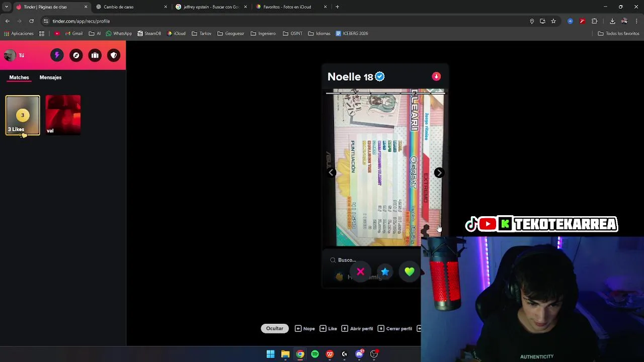Open Spotify from the taskbar

(x=315, y=354)
